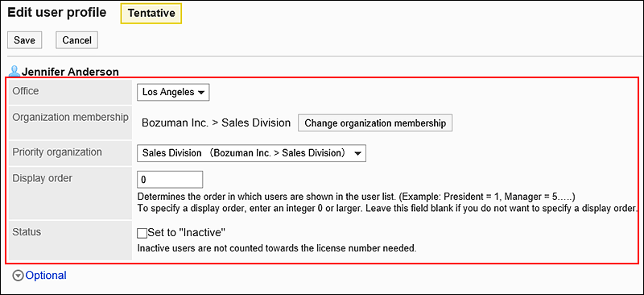
Task: Click the Tentative status badge
Action: point(151,13)
